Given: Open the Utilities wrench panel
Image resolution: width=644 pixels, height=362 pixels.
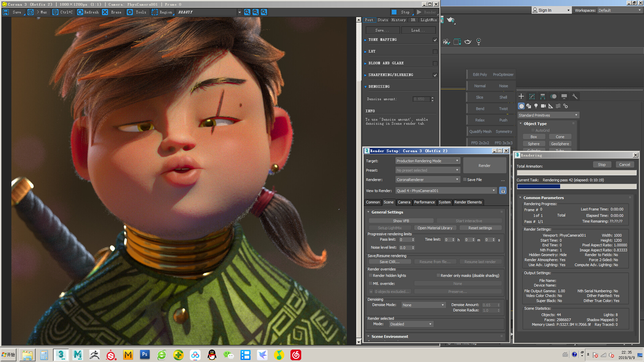Looking at the screenshot, I should click(x=575, y=97).
